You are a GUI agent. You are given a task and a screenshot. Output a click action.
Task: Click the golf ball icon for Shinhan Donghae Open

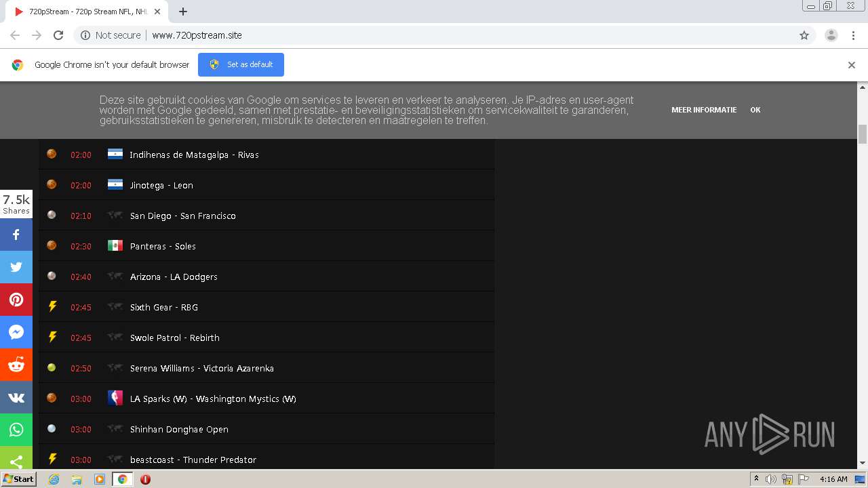[52, 428]
